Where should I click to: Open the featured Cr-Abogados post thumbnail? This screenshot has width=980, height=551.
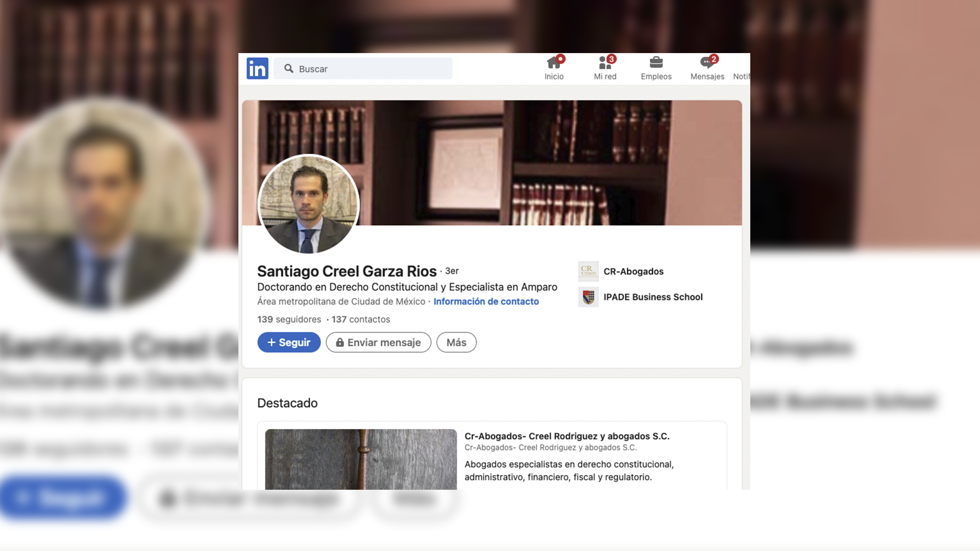click(x=361, y=459)
